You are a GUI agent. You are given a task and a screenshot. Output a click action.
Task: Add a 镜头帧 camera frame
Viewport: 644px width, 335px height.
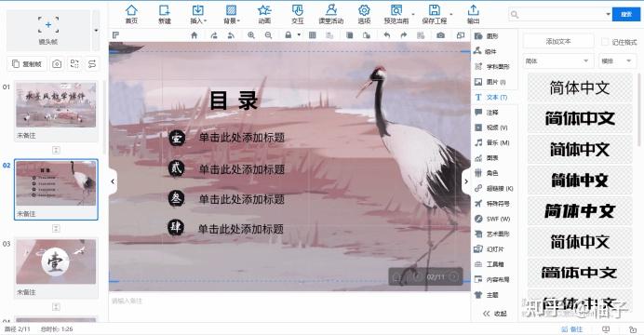pos(48,30)
